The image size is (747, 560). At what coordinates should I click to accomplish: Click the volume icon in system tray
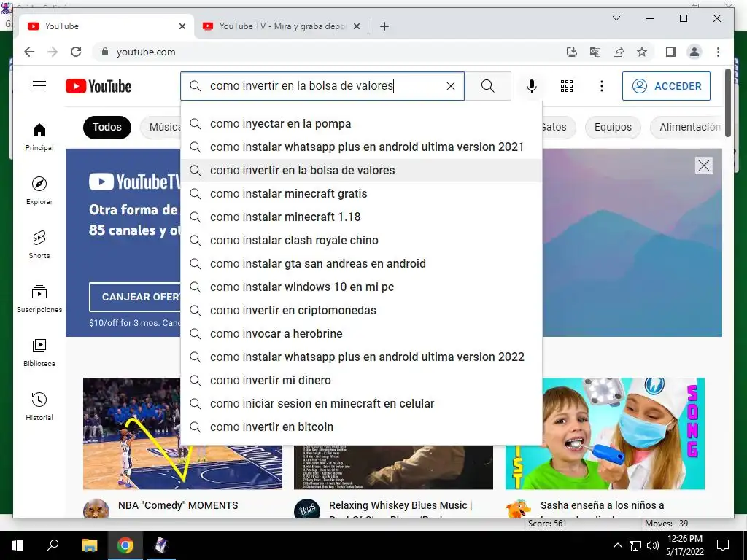click(653, 545)
